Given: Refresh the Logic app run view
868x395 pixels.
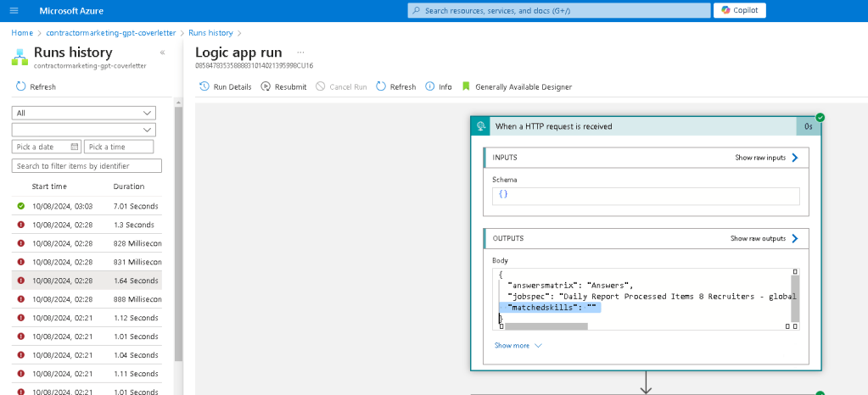Looking at the screenshot, I should 395,86.
